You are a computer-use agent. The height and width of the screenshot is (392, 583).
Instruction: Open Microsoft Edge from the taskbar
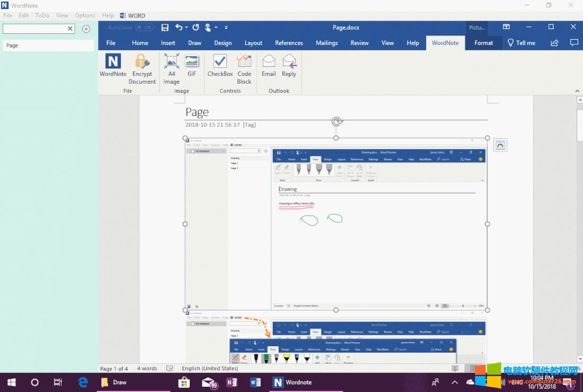click(x=83, y=382)
